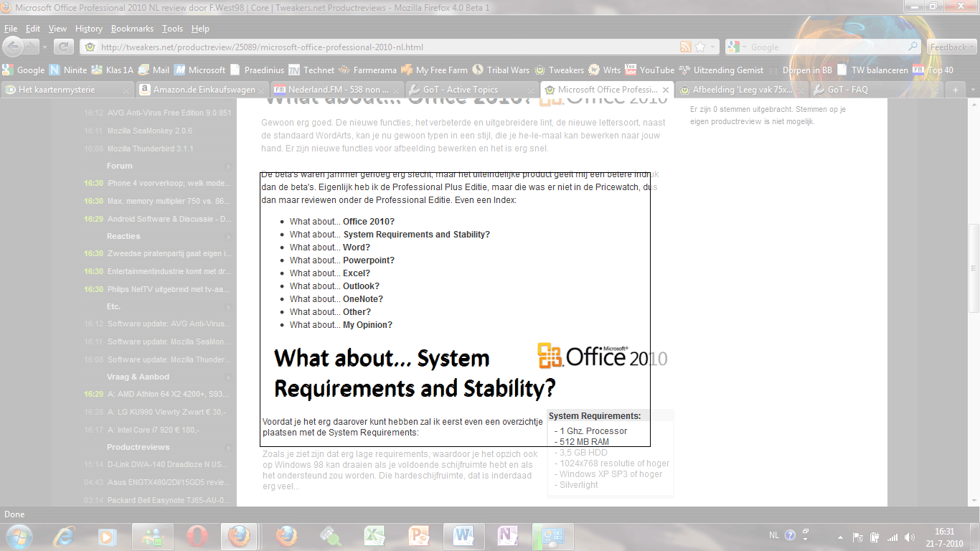Open the network signal tray icon

point(892,537)
